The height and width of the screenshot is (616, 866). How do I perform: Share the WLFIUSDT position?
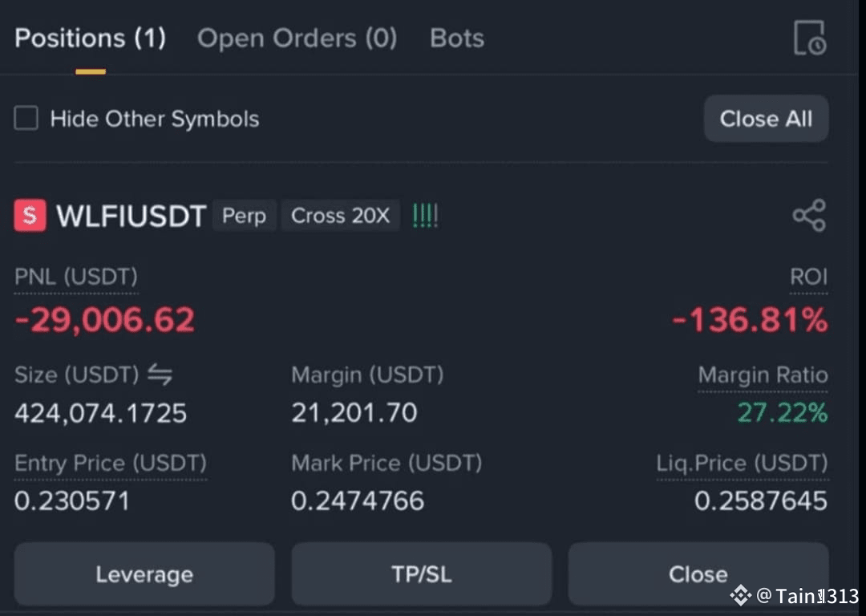809,216
